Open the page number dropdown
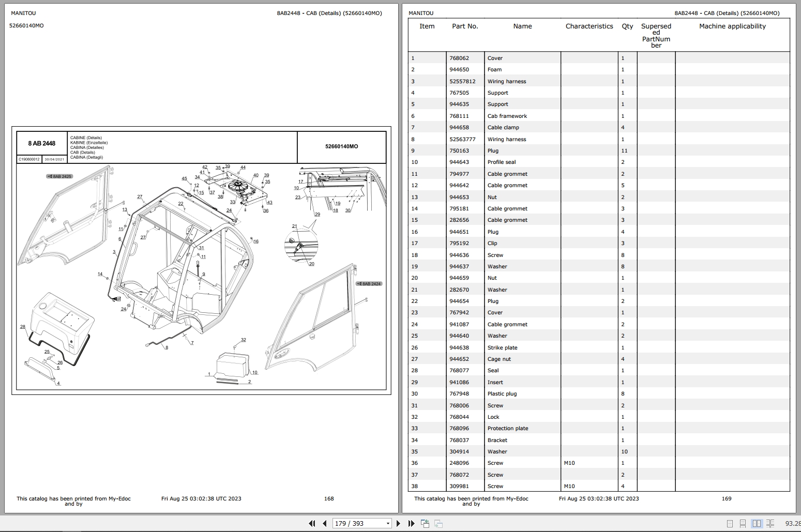Viewport: 801px width, 532px height. [388, 523]
